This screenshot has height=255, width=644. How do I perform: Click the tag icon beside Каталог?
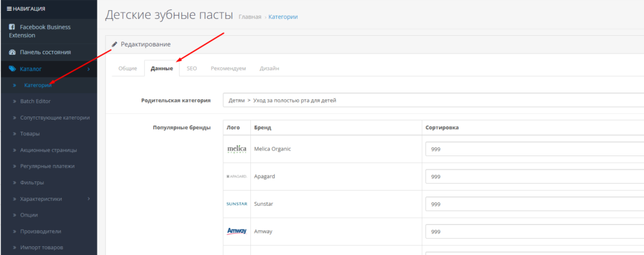tap(12, 69)
